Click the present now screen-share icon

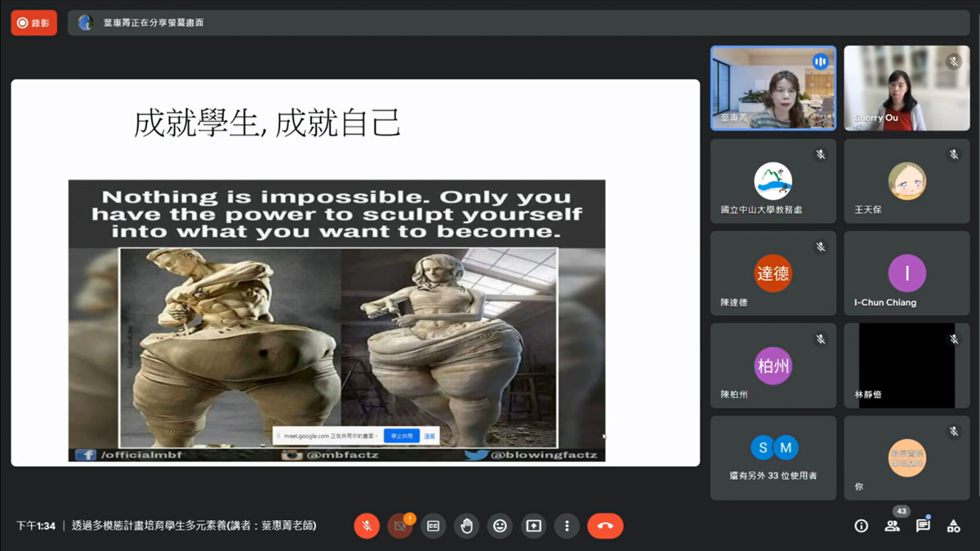point(533,526)
